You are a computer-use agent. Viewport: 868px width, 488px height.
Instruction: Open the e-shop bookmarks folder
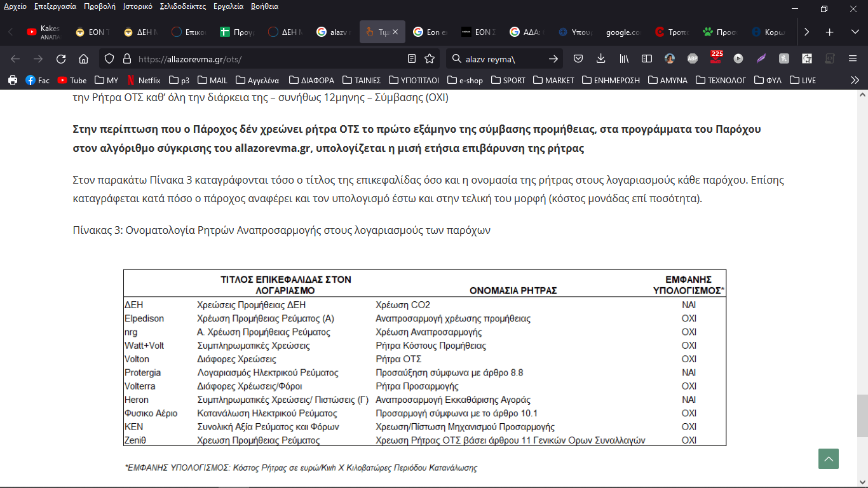(x=465, y=80)
